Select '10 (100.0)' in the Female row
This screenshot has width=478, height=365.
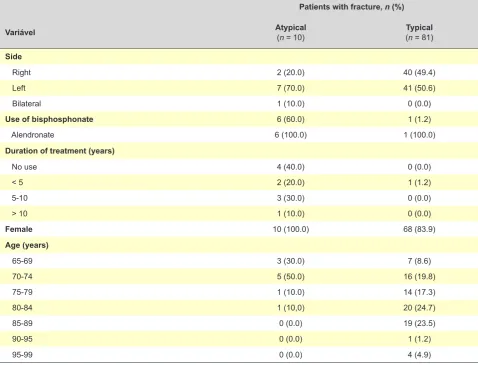point(291,229)
